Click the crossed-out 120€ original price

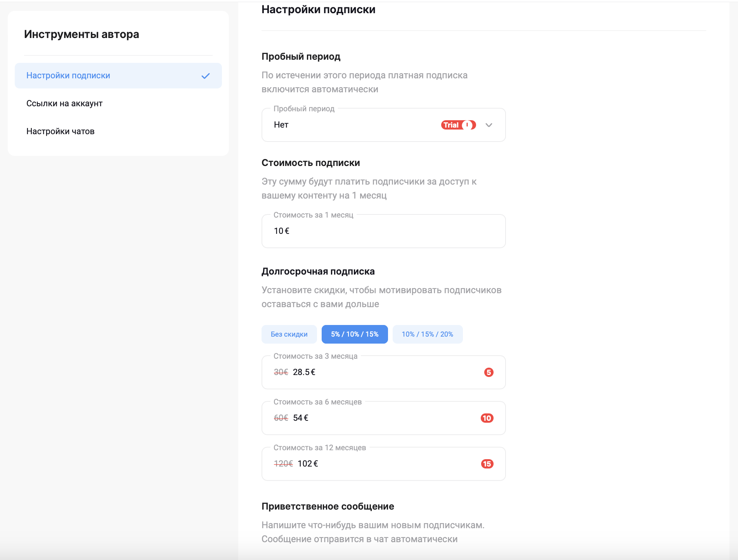(283, 464)
